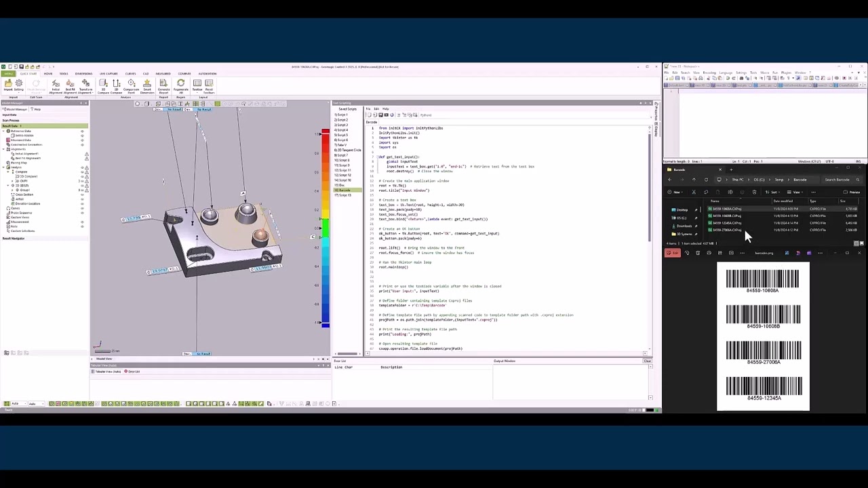Open the Setting tool in the ribbon
This screenshot has width=868, height=488.
[19, 85]
